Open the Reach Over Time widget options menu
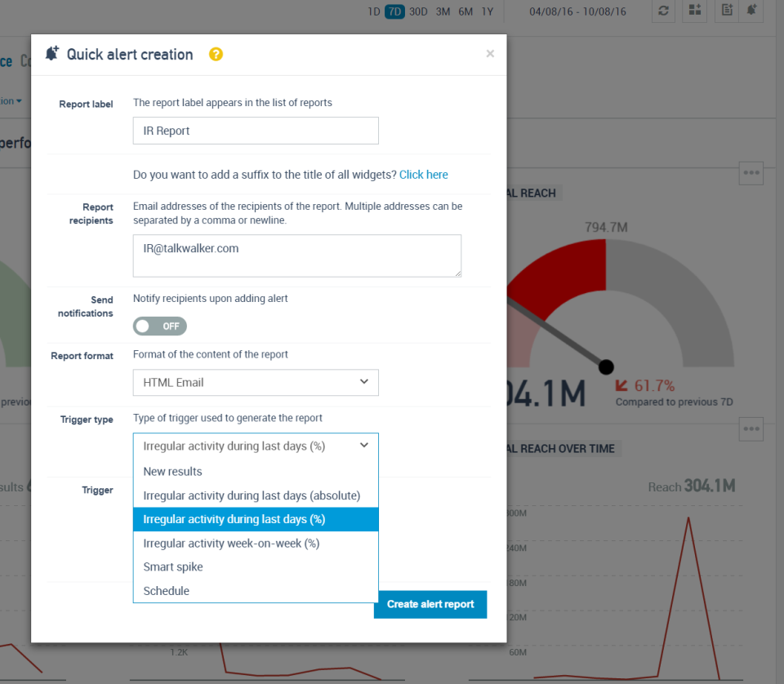Screen dimensions: 784x684 coord(751,429)
